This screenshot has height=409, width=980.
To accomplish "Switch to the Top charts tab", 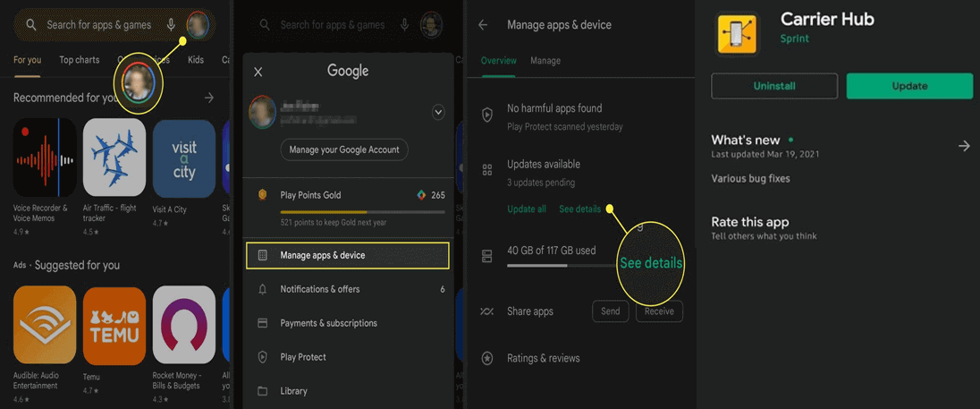I will [x=80, y=60].
